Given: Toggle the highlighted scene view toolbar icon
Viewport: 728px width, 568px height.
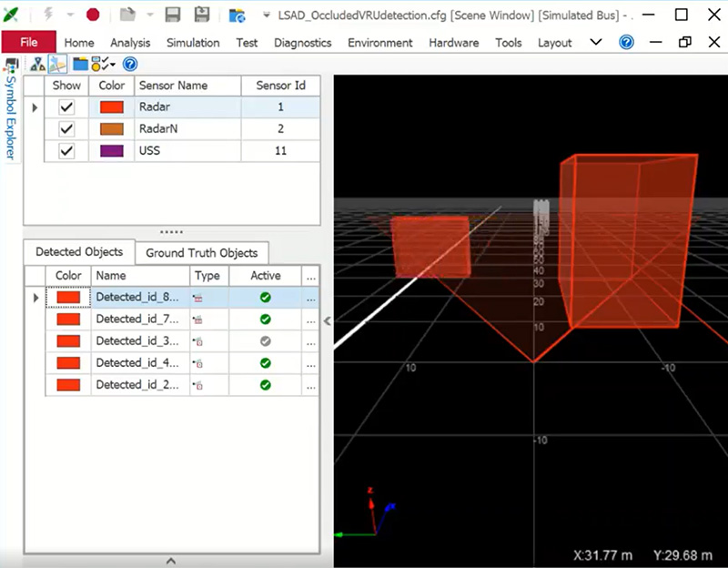Looking at the screenshot, I should pos(57,64).
